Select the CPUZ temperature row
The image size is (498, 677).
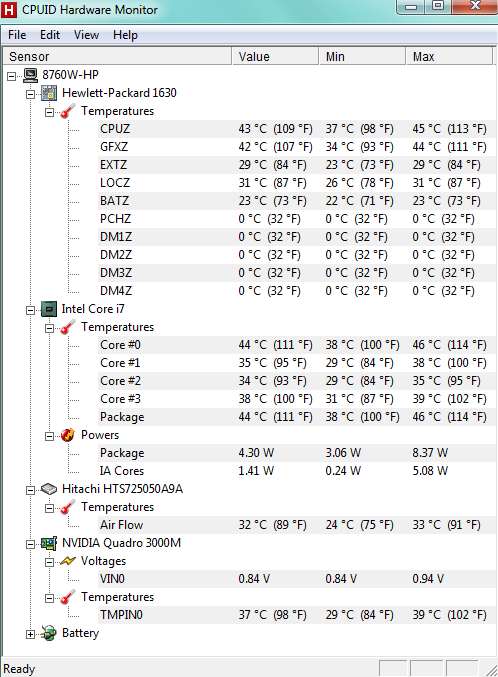click(297, 129)
